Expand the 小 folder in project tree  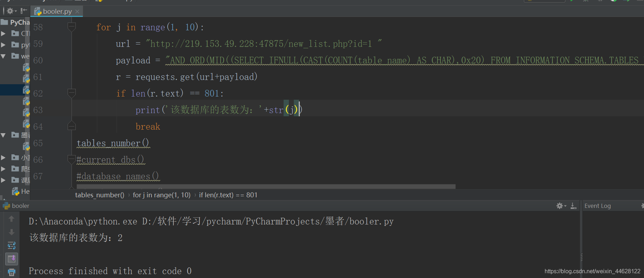(3, 157)
